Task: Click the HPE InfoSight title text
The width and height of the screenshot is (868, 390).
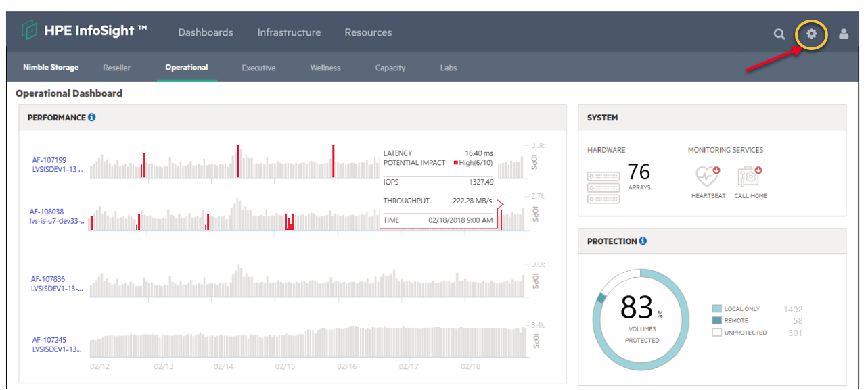Action: (x=95, y=30)
